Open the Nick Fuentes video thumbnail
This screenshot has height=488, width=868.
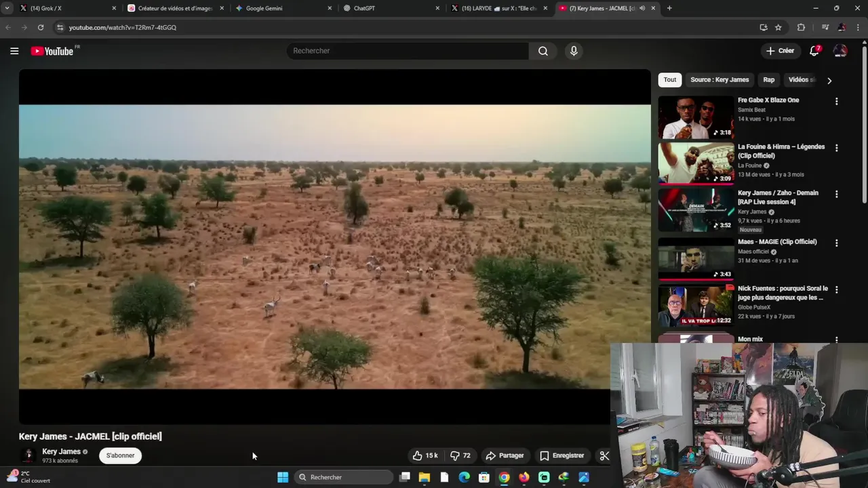[696, 305]
